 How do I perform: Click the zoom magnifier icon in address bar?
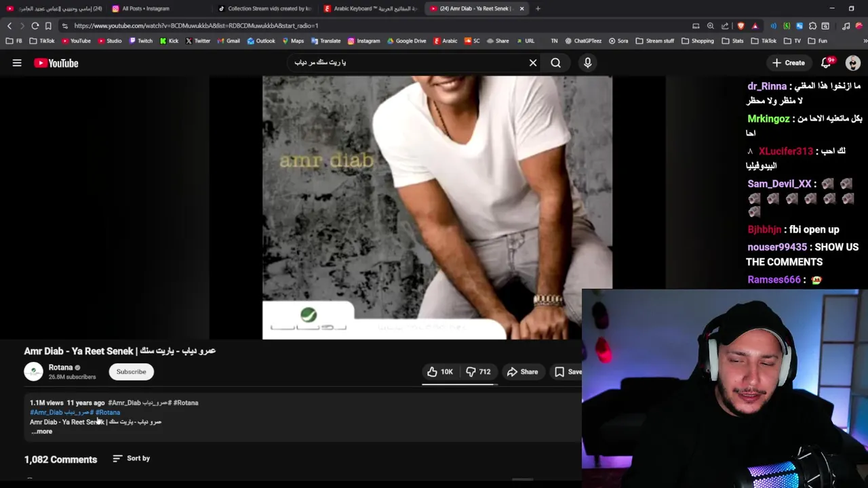click(x=710, y=26)
